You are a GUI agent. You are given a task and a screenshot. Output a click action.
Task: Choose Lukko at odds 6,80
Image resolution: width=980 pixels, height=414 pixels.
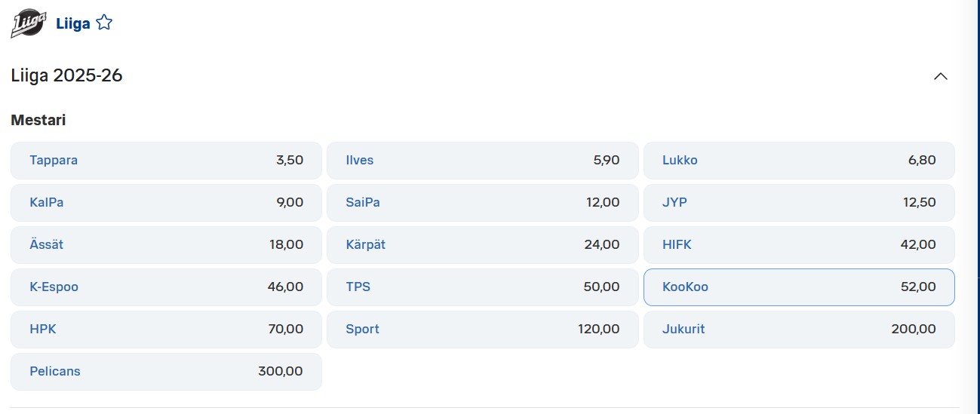pos(799,161)
